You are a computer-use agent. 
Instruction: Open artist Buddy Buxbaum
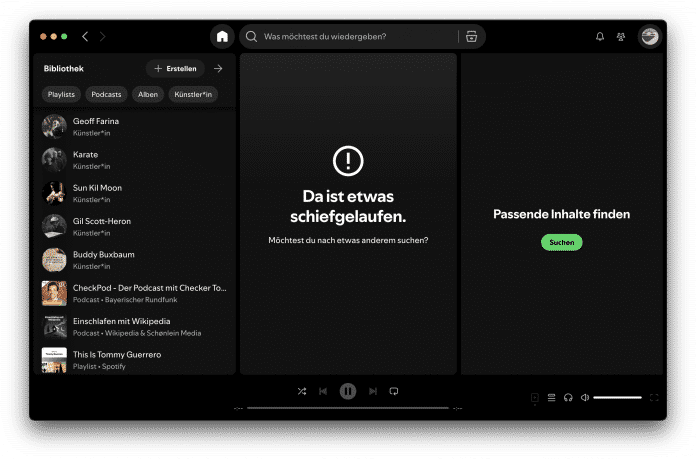[x=134, y=260]
